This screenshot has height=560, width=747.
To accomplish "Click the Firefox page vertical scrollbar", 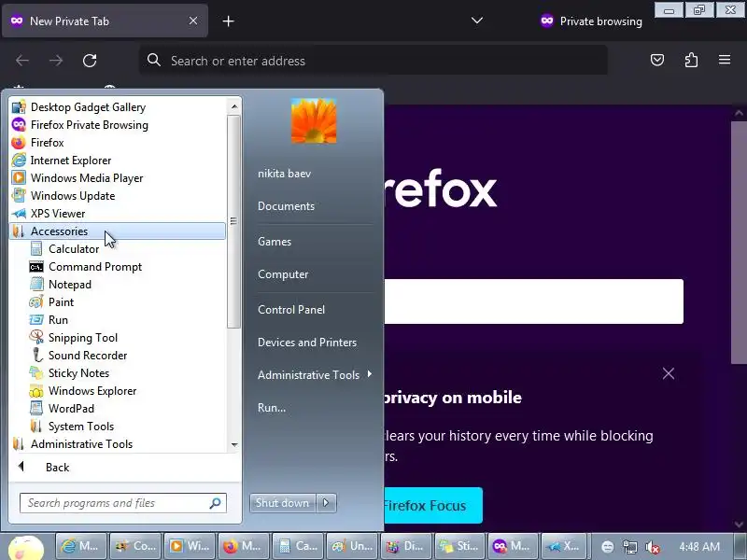I will pyautogui.click(x=739, y=243).
